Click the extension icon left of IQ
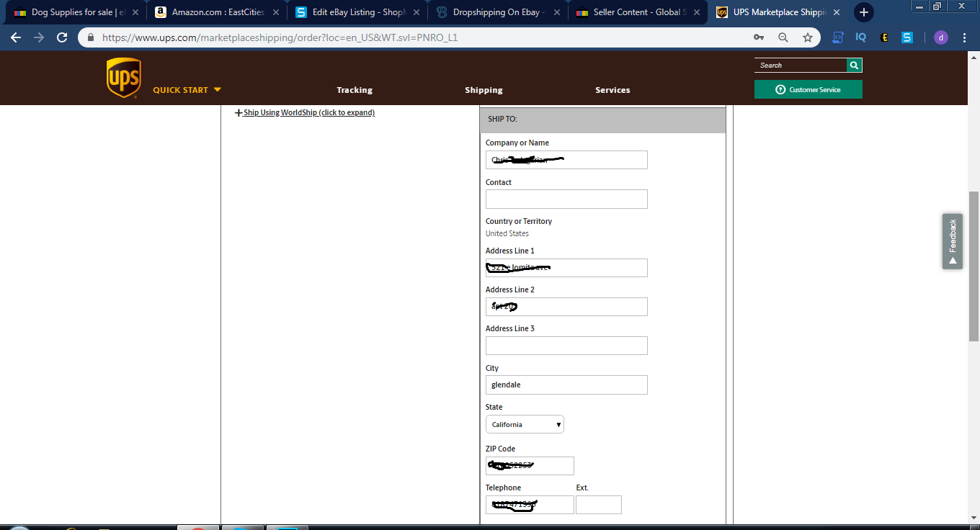The image size is (980, 530). 837,37
